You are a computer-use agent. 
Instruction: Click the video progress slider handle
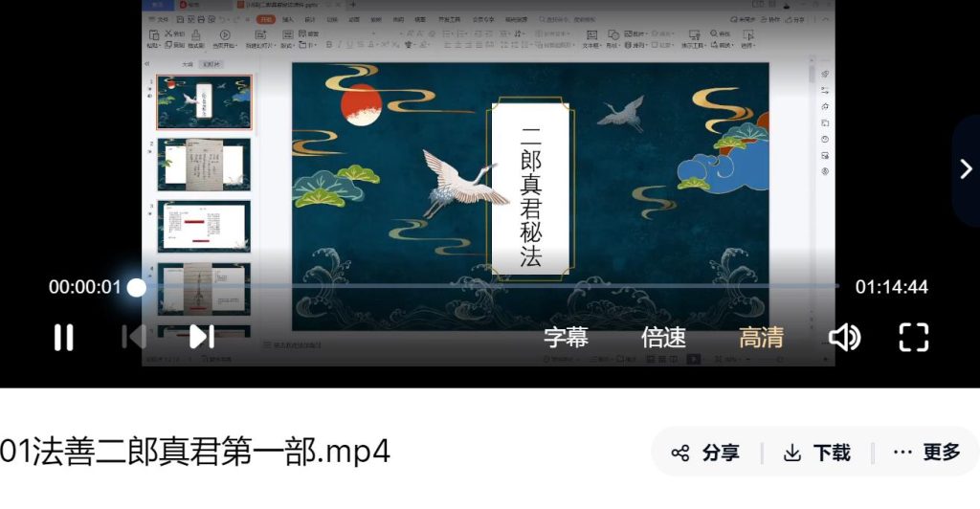137,287
